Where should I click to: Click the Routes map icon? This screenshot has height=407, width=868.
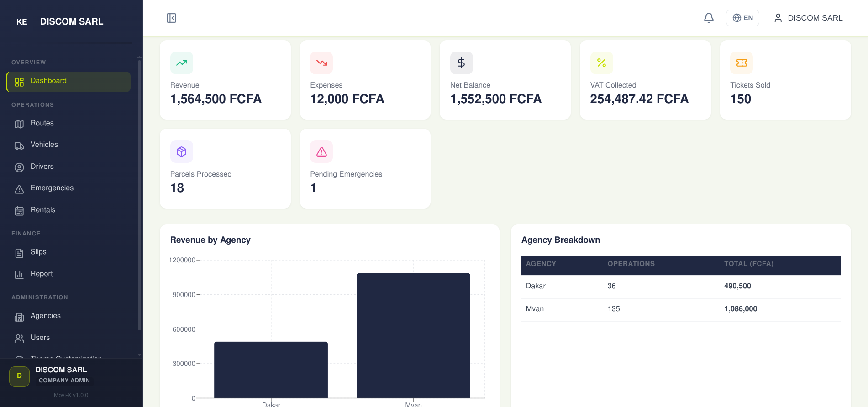19,124
